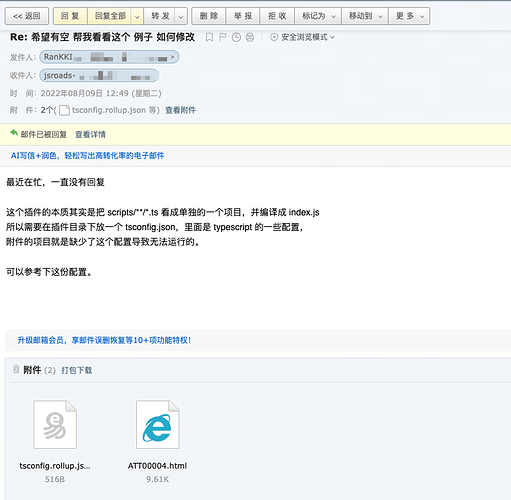Open the 更多 menu

coord(409,16)
